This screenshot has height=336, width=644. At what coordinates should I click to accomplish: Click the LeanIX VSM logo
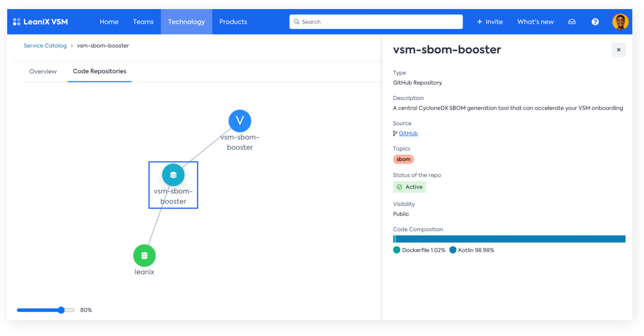pyautogui.click(x=40, y=22)
